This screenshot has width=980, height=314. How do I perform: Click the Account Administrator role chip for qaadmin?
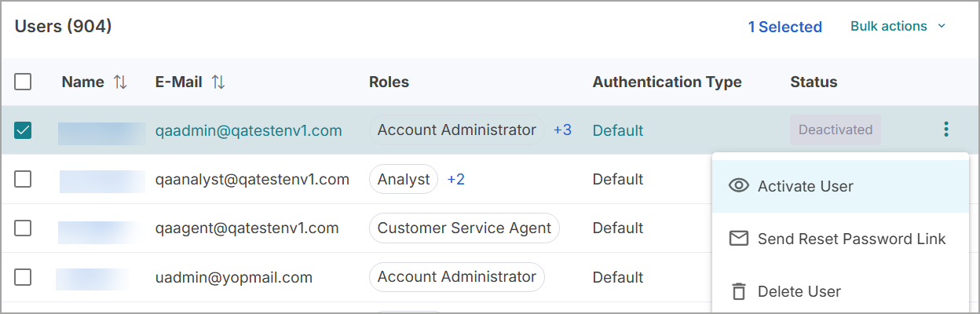pos(456,130)
